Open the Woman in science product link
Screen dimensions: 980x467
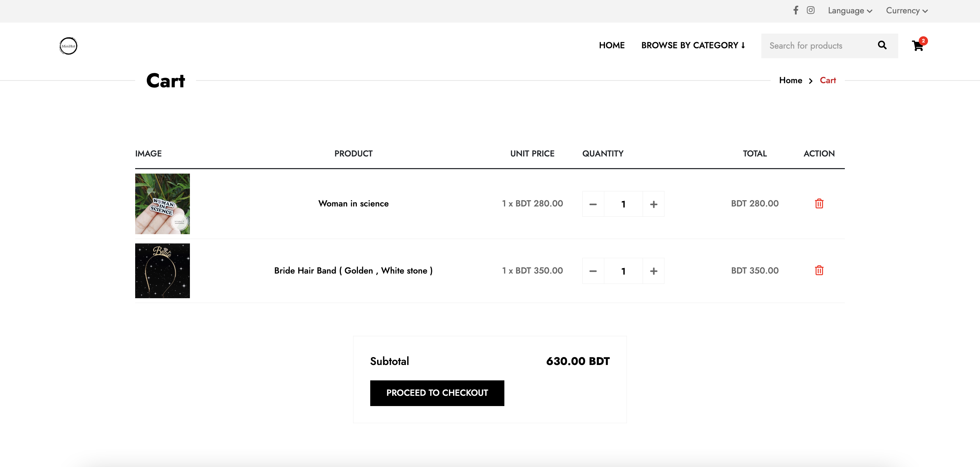[x=353, y=204]
